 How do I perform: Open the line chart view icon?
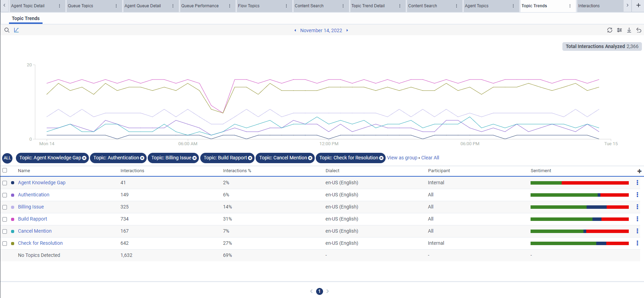pyautogui.click(x=16, y=30)
